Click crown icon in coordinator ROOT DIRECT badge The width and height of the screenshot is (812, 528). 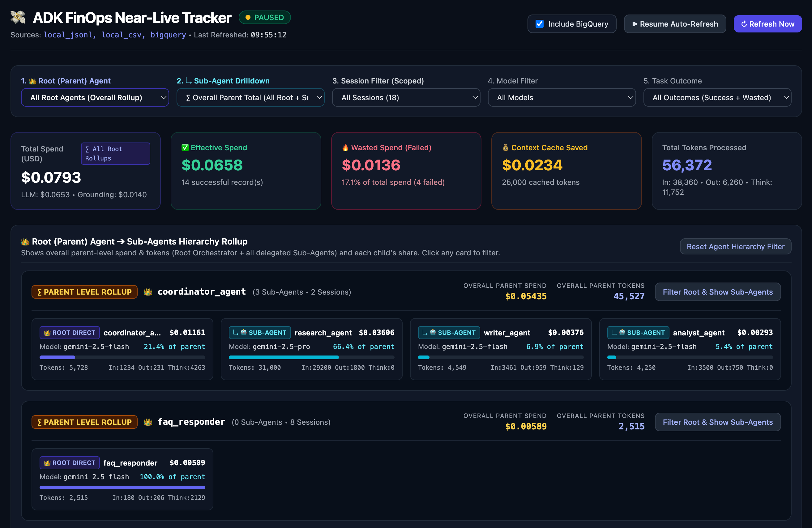[x=47, y=333]
